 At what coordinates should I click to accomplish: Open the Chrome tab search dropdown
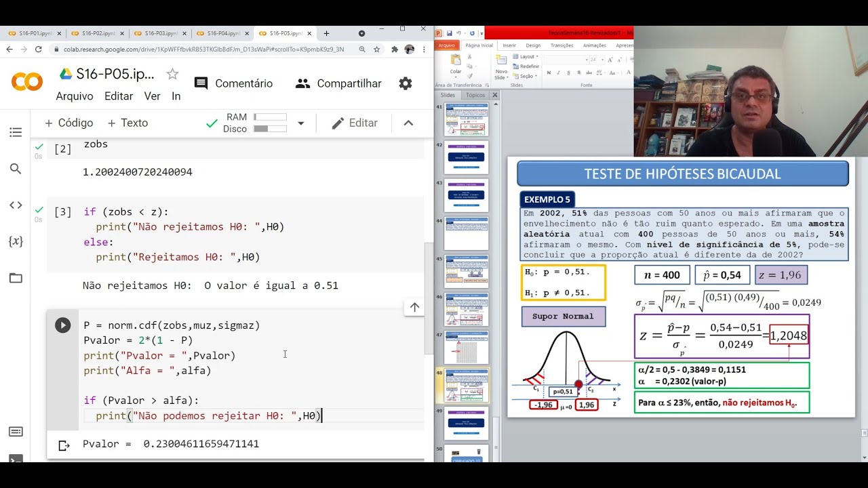click(361, 33)
